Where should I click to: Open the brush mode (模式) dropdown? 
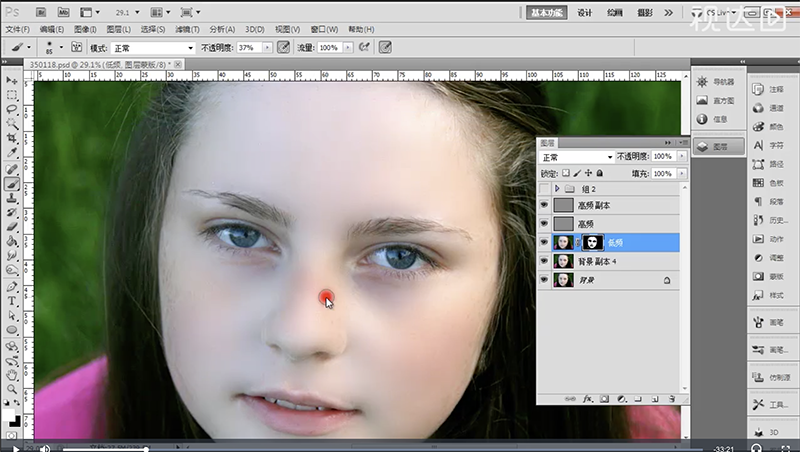coord(153,48)
